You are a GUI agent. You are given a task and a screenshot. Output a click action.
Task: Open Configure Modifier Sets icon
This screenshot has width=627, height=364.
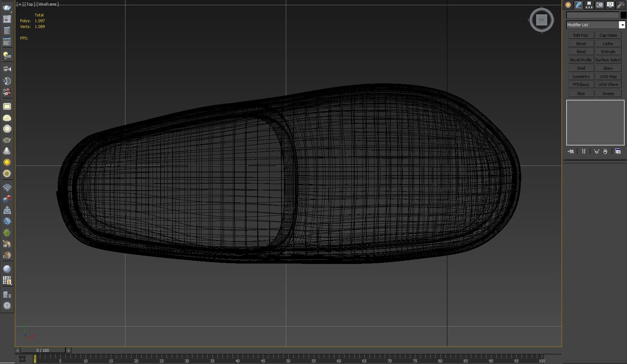[618, 151]
